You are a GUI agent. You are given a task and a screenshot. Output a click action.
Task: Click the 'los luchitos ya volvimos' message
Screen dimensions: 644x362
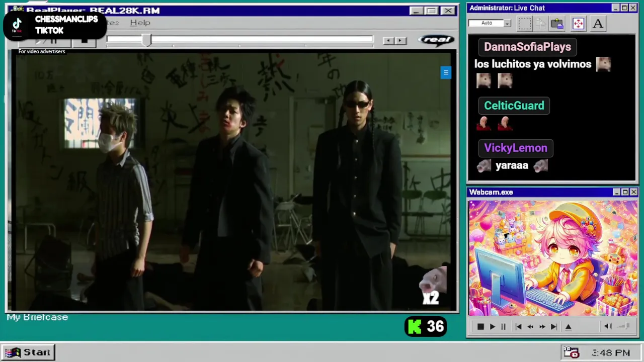tap(532, 64)
